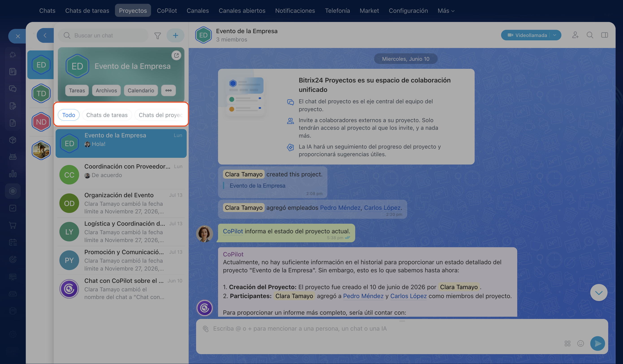Screen dimensions: 623x364
Task: Click the add member icon in chat header
Action: point(575,35)
